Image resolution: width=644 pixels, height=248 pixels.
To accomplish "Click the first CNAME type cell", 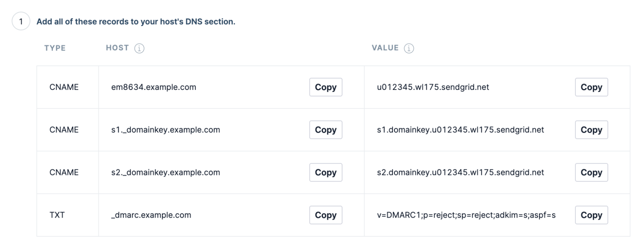I will [64, 87].
